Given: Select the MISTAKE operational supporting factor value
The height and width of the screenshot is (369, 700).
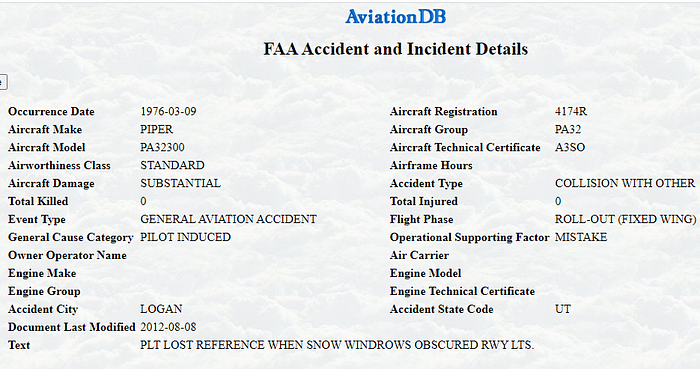Looking at the screenshot, I should click(x=581, y=237).
